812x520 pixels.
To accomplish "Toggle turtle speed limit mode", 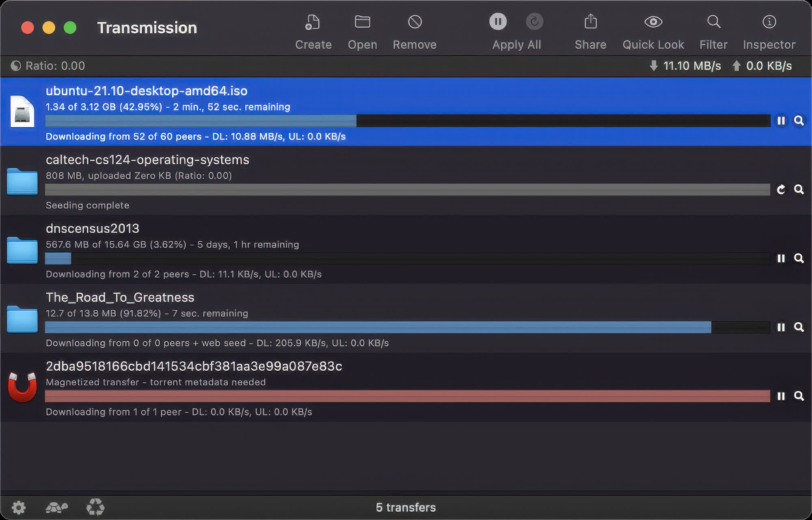I will tap(56, 507).
